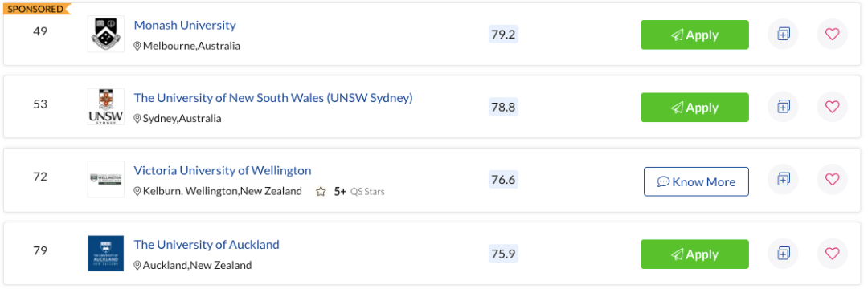Viewport: 868px width, 289px height.
Task: Apply to UNSW Sydney
Action: [694, 108]
